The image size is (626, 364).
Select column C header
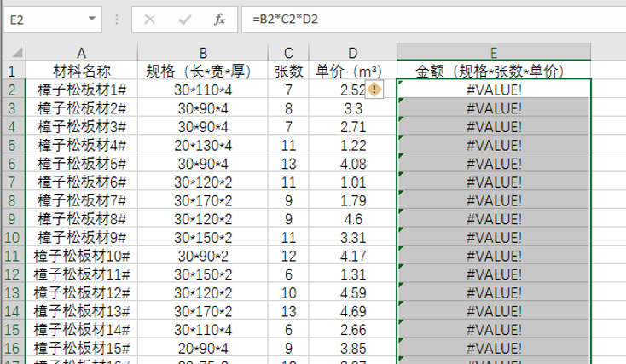click(x=288, y=52)
